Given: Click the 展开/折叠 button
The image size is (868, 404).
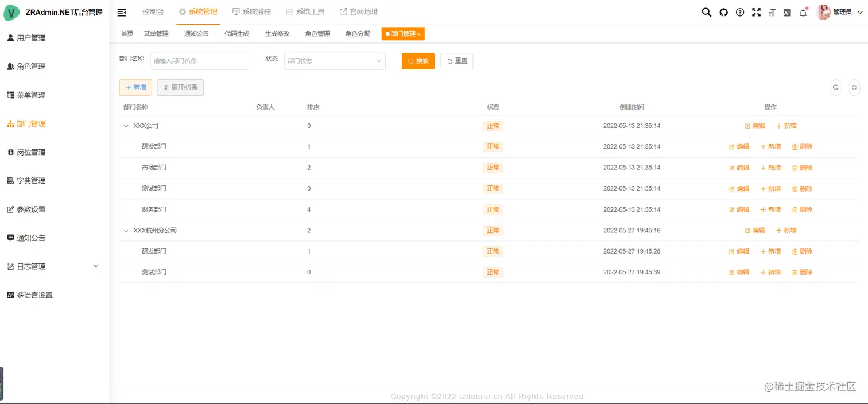Looking at the screenshot, I should (180, 87).
